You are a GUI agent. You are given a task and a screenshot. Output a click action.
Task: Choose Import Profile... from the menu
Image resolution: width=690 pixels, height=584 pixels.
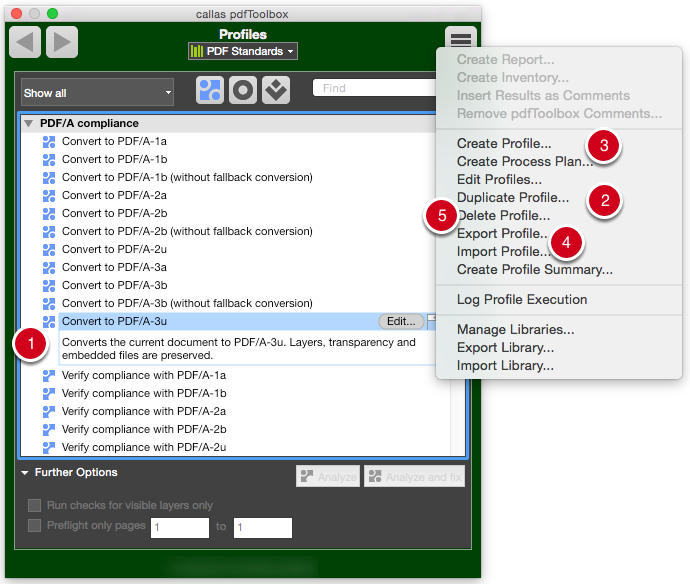(x=503, y=252)
